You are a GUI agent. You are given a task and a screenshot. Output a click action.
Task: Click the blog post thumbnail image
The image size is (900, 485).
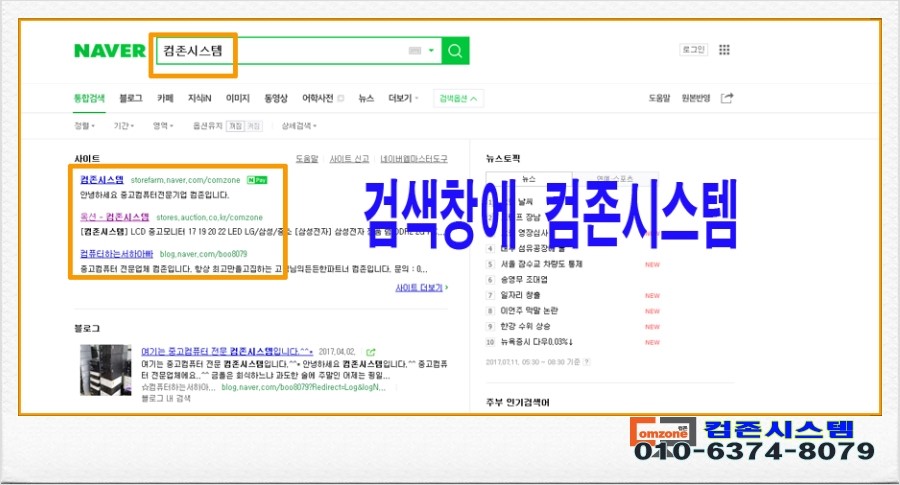pos(106,372)
